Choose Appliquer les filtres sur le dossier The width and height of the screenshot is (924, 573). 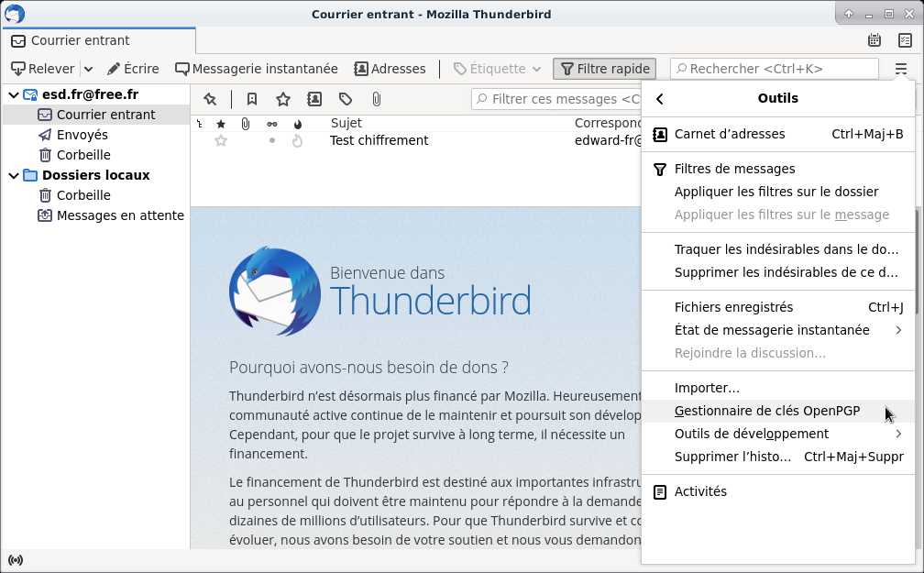(778, 193)
